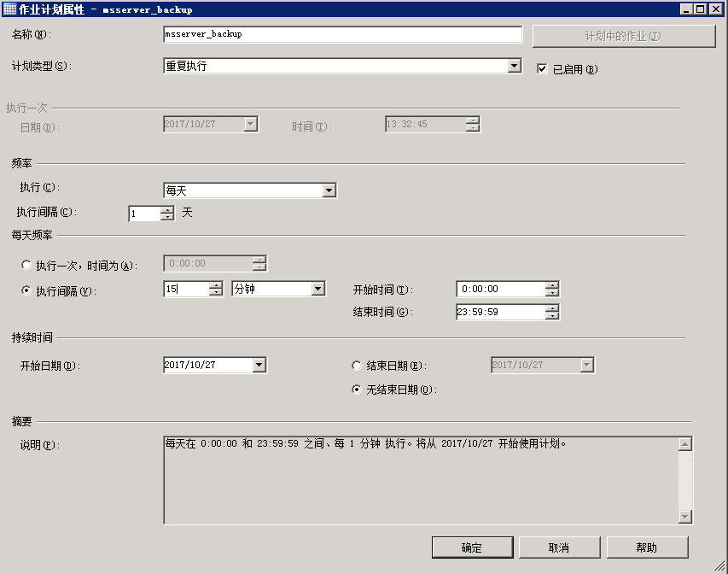Click the summary scrollbar down arrow
The width and height of the screenshot is (728, 574).
point(685,517)
